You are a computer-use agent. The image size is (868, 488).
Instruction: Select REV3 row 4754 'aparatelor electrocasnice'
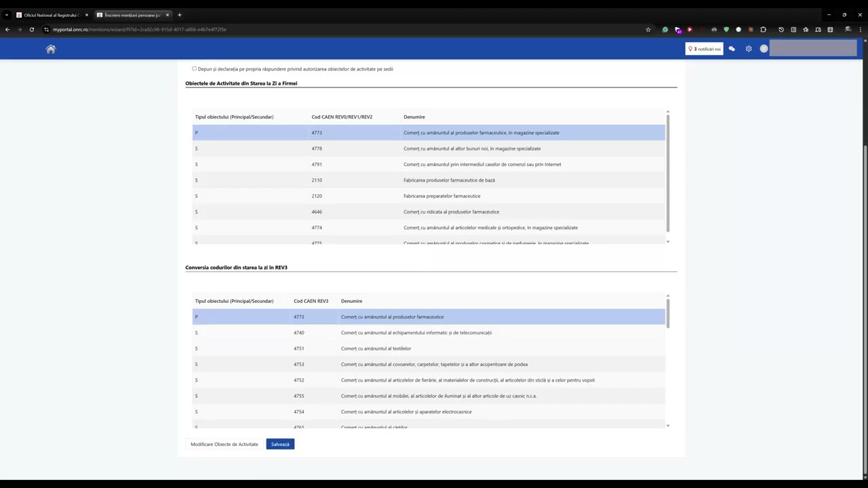pos(429,411)
